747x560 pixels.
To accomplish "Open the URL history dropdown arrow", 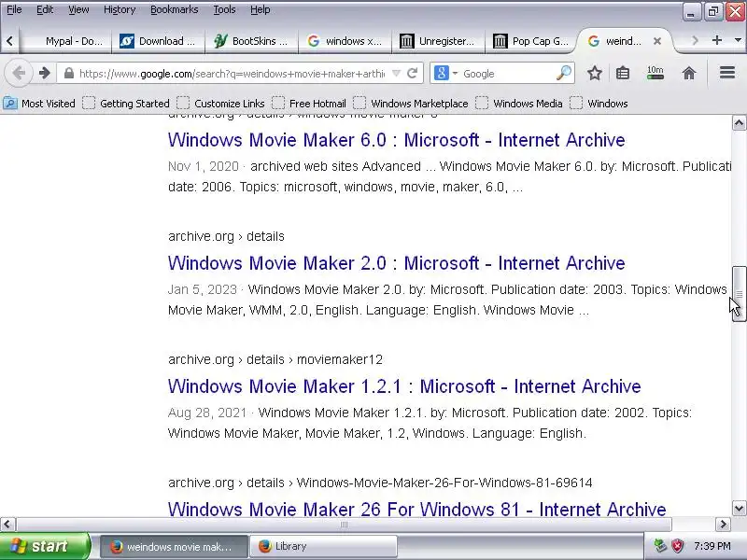I will [396, 74].
